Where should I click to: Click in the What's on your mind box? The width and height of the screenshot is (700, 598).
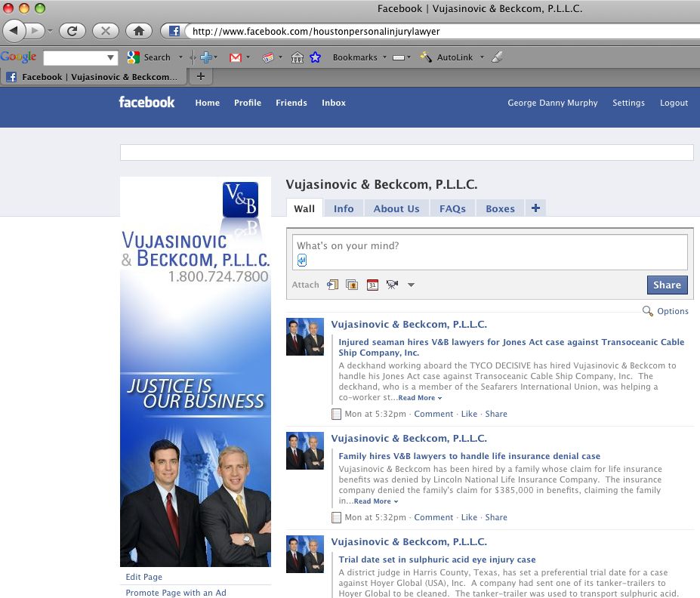coord(490,252)
